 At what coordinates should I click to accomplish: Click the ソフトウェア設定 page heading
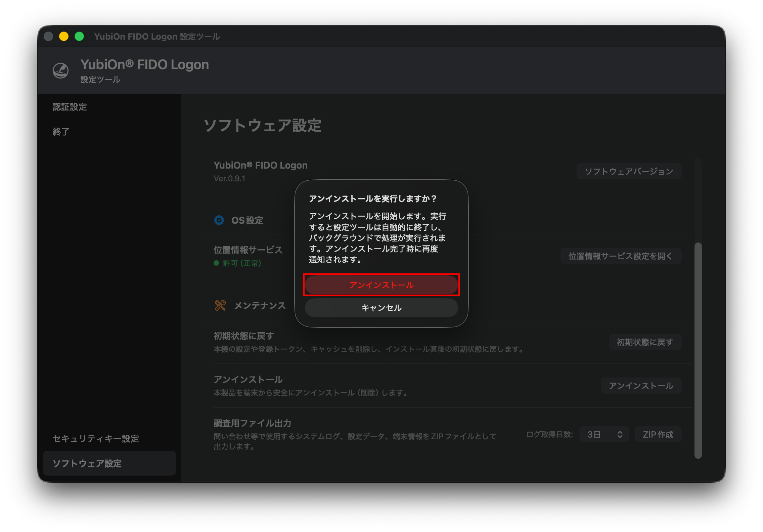pyautogui.click(x=263, y=126)
